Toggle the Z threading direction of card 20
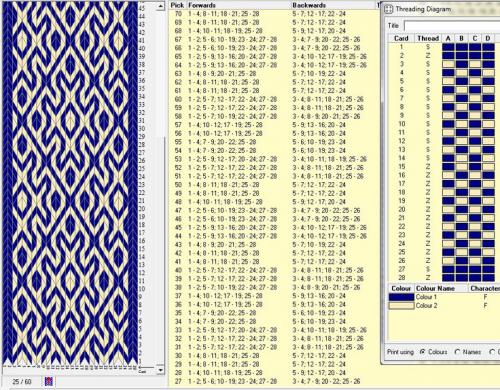 tap(428, 209)
